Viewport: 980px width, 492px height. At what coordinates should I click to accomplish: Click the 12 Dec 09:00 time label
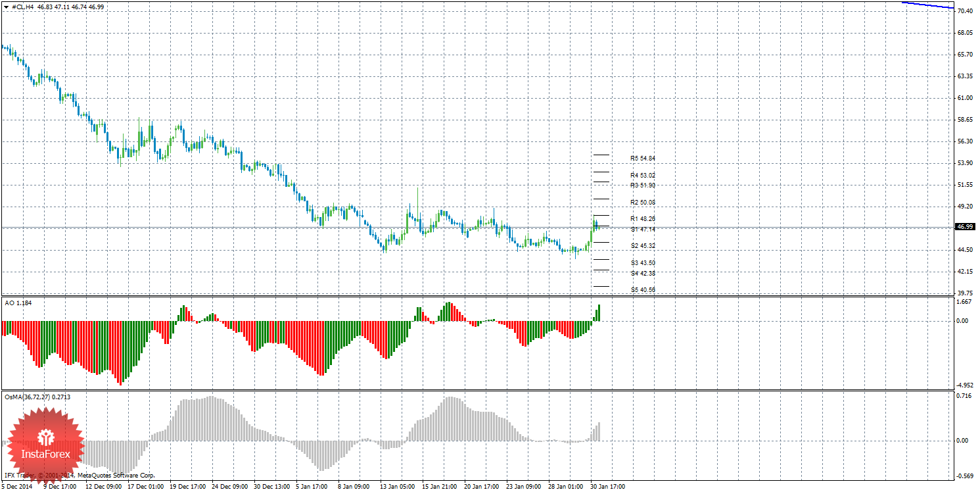click(x=104, y=487)
